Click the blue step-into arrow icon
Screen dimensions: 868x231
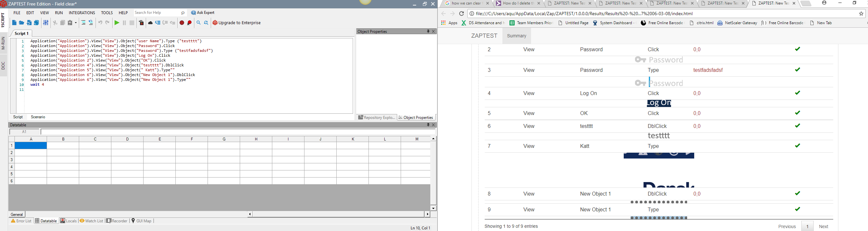click(158, 23)
